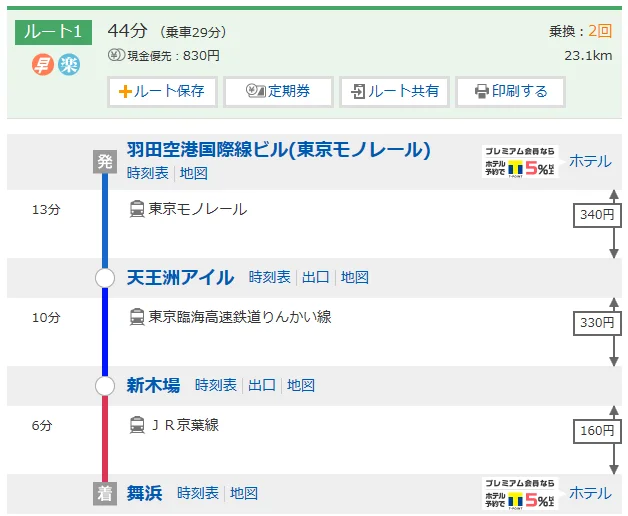This screenshot has height=516, width=628.
Task: Click ホテル link beside 舞浜
Action: (590, 493)
